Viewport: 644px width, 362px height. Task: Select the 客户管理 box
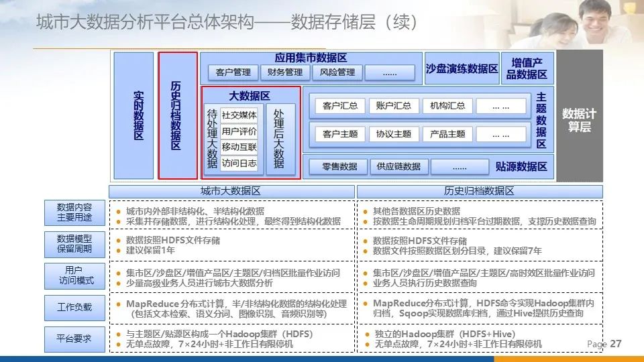point(233,72)
